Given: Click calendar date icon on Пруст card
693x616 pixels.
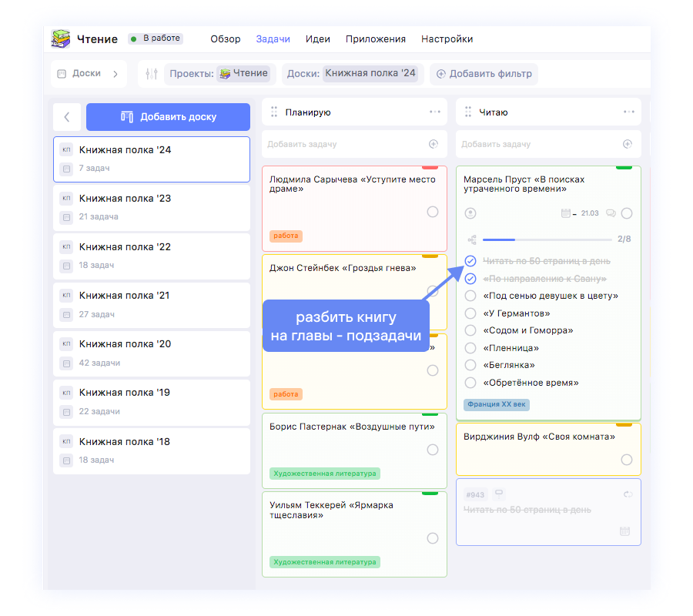Looking at the screenshot, I should pyautogui.click(x=565, y=213).
